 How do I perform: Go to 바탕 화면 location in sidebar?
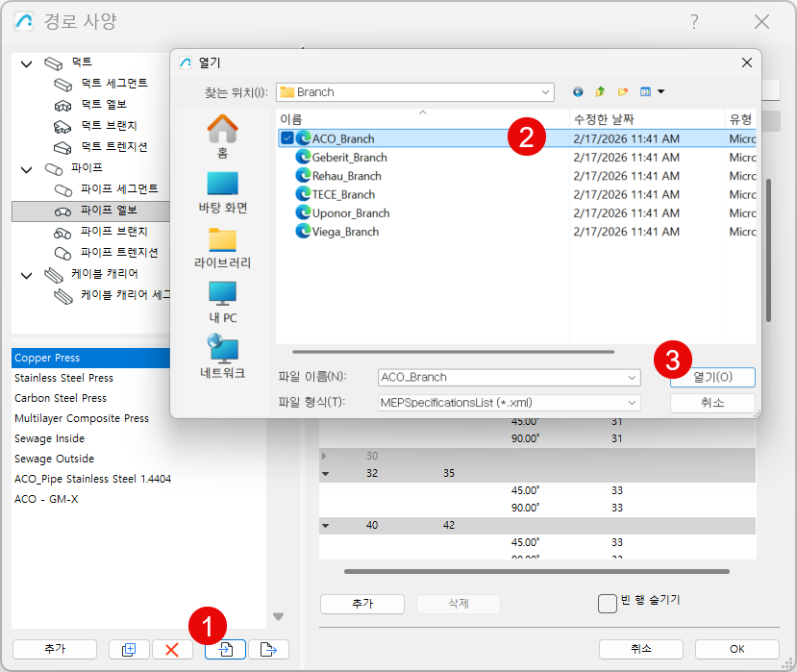(223, 192)
